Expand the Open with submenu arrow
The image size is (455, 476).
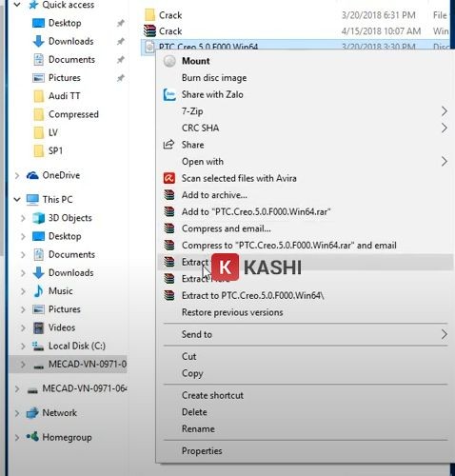[x=445, y=162]
